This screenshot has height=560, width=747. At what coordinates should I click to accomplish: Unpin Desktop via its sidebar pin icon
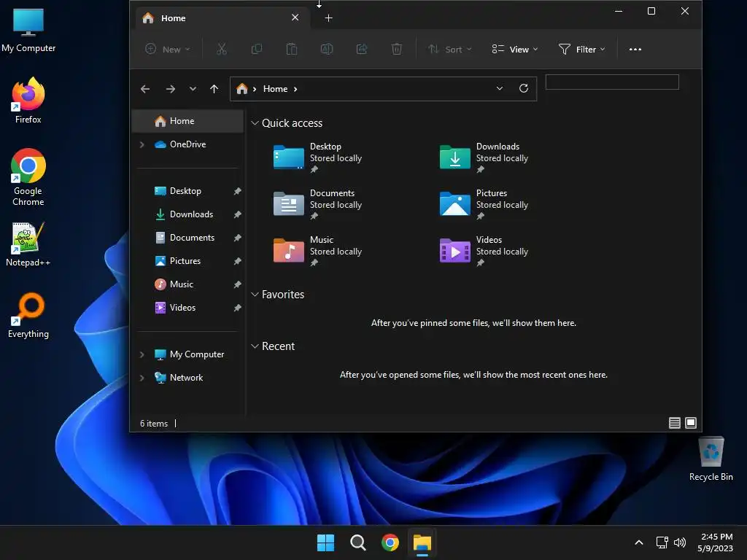pos(237,191)
